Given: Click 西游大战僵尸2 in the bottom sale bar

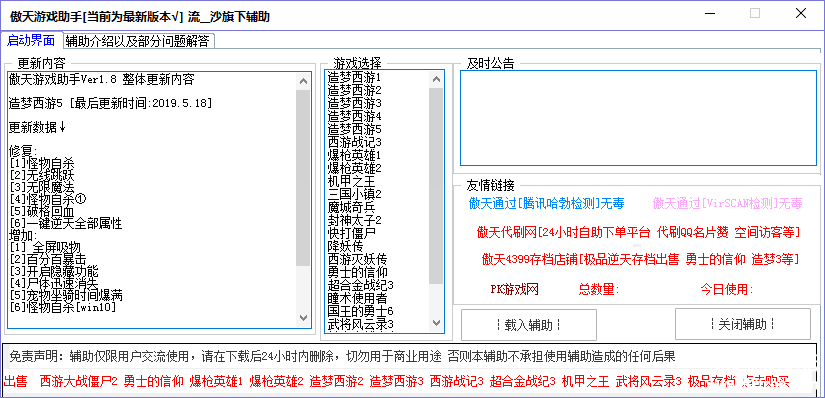Looking at the screenshot, I should pos(79,381).
